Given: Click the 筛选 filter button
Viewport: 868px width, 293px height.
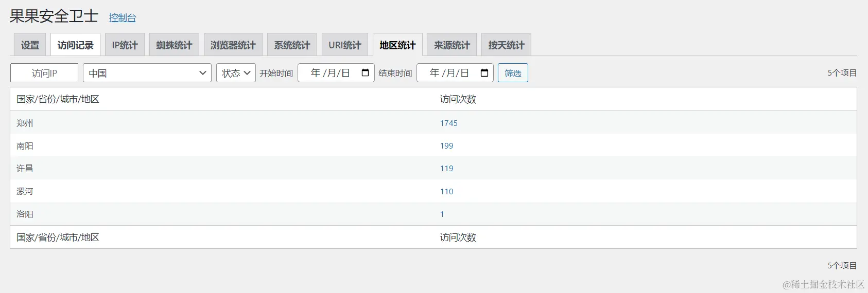Looking at the screenshot, I should (513, 73).
